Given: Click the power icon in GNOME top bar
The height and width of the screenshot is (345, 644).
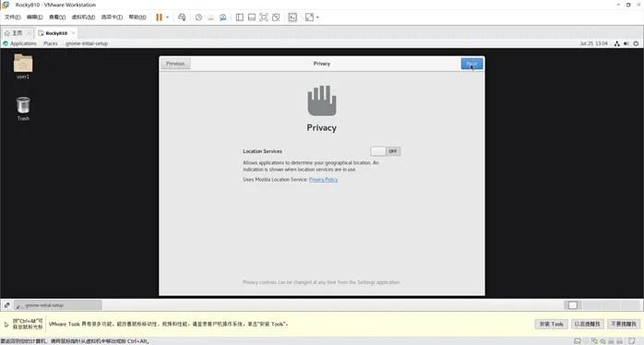Looking at the screenshot, I should 636,43.
